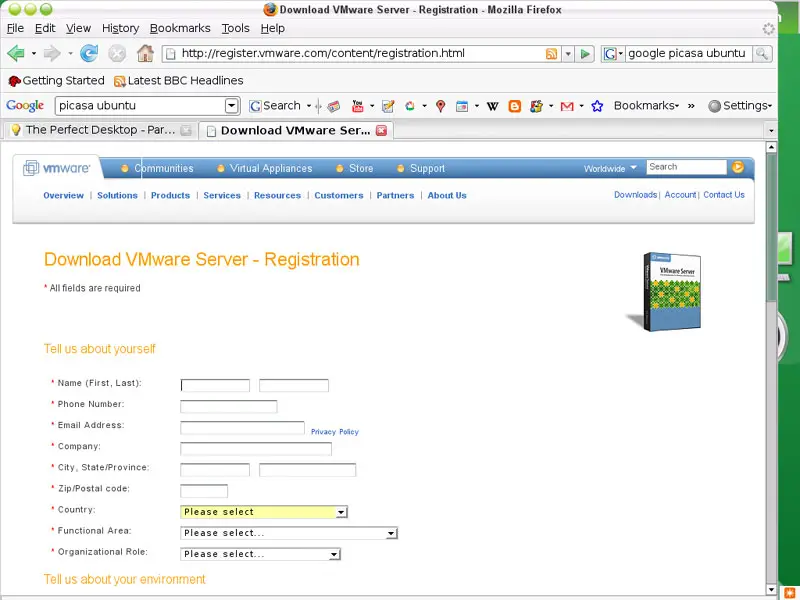Open the forward history dropdown arrow
Screen dimensions: 800x600
(x=70, y=53)
